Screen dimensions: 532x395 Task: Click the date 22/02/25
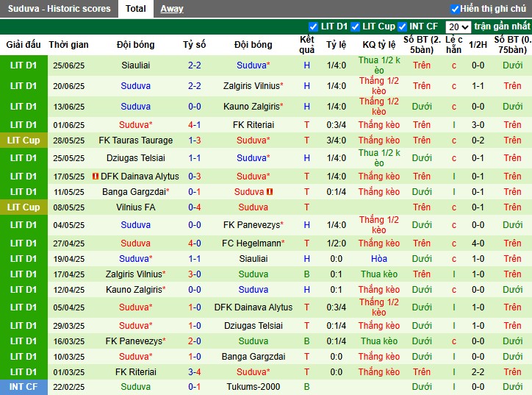point(68,387)
